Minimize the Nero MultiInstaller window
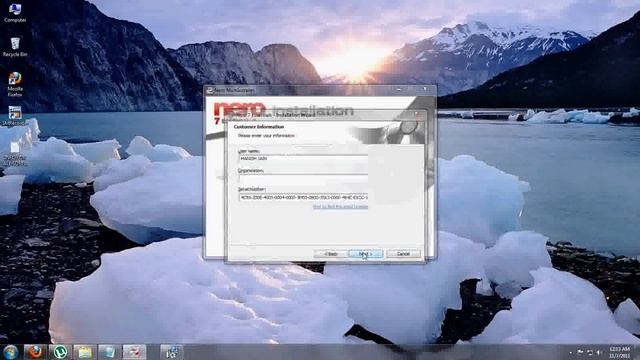 (x=399, y=89)
